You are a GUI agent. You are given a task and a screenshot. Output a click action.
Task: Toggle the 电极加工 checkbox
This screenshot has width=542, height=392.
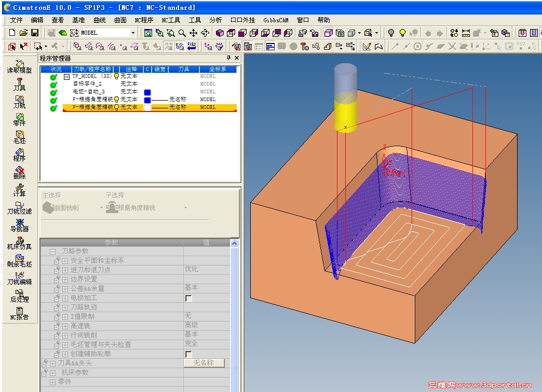coord(188,298)
